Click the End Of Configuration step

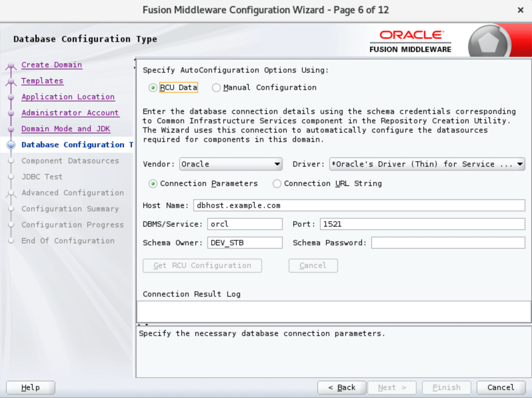tap(68, 241)
